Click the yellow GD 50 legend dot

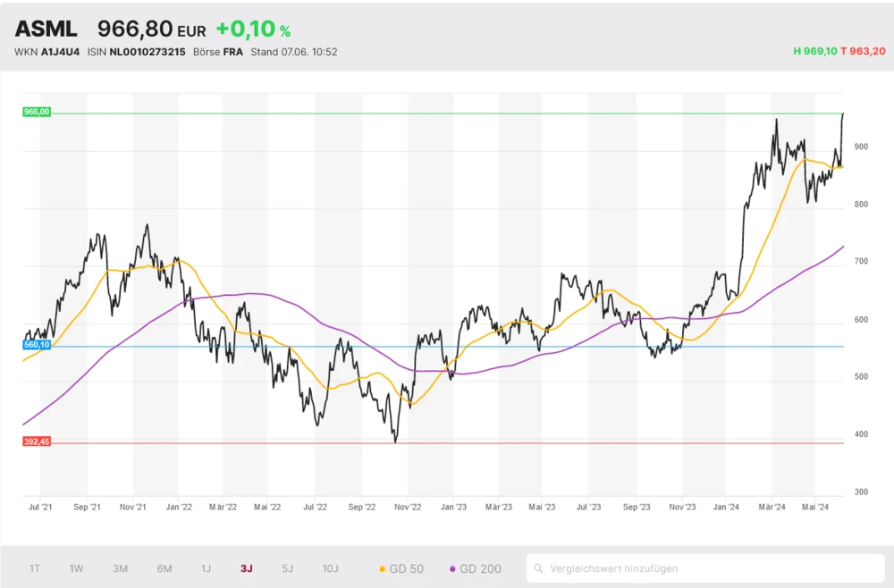[x=382, y=568]
